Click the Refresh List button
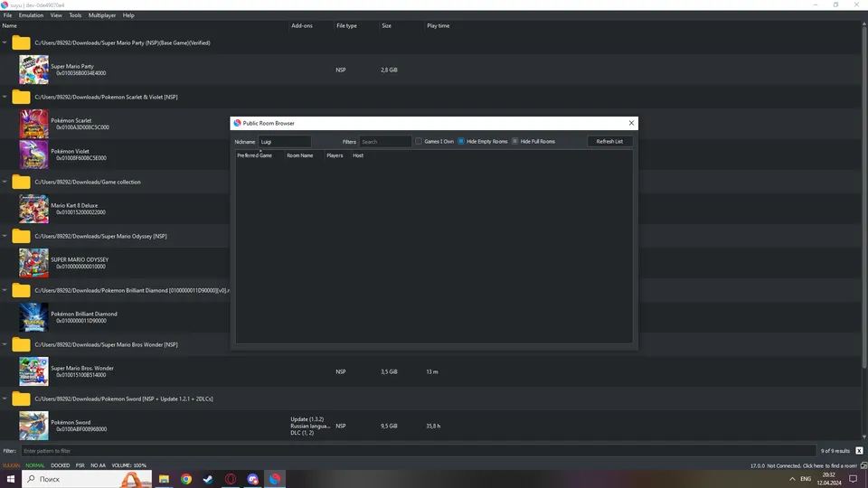Image resolution: width=868 pixels, height=488 pixels. (609, 141)
